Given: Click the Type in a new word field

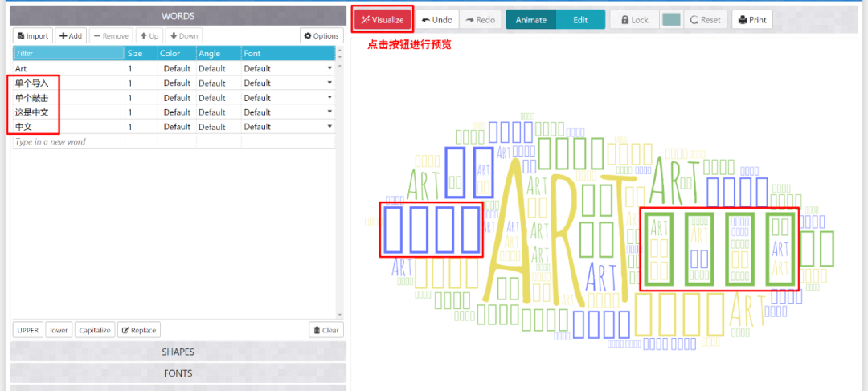Looking at the screenshot, I should coord(69,141).
